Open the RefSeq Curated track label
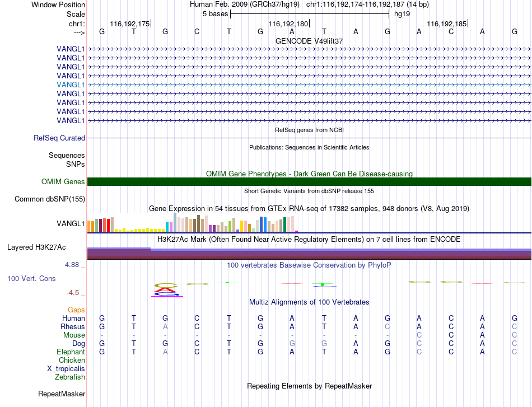532x407 pixels. point(59,138)
